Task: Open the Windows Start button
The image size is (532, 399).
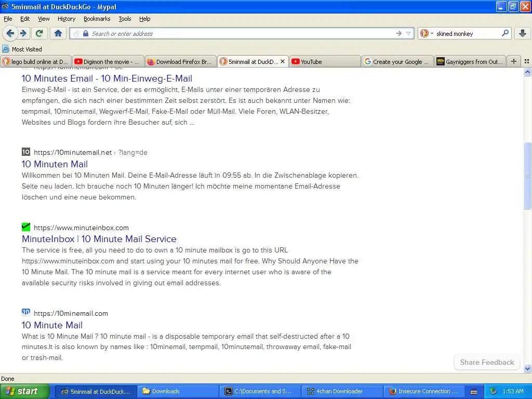Action: click(24, 392)
